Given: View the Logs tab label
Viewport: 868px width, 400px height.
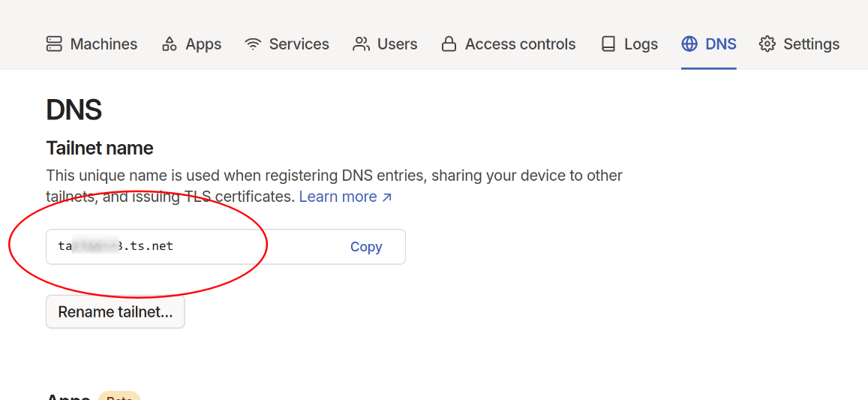Looking at the screenshot, I should pos(641,44).
